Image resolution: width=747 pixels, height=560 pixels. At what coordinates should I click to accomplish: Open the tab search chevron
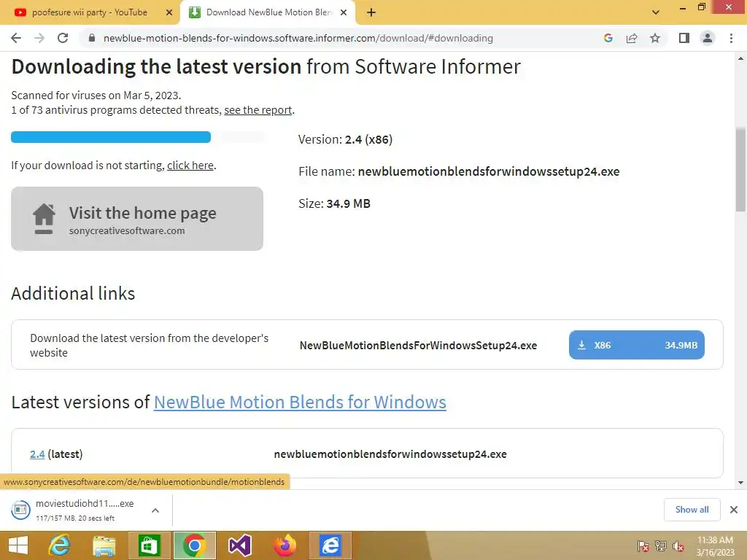(x=656, y=12)
